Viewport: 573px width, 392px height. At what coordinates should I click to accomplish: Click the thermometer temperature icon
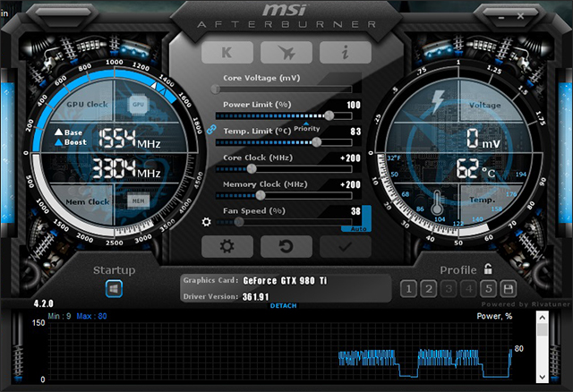tap(437, 203)
